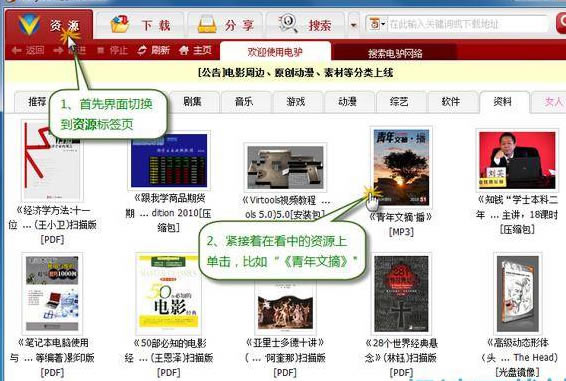Open the 公告 announcement link
Image resolution: width=566 pixels, height=381 pixels.
point(295,73)
